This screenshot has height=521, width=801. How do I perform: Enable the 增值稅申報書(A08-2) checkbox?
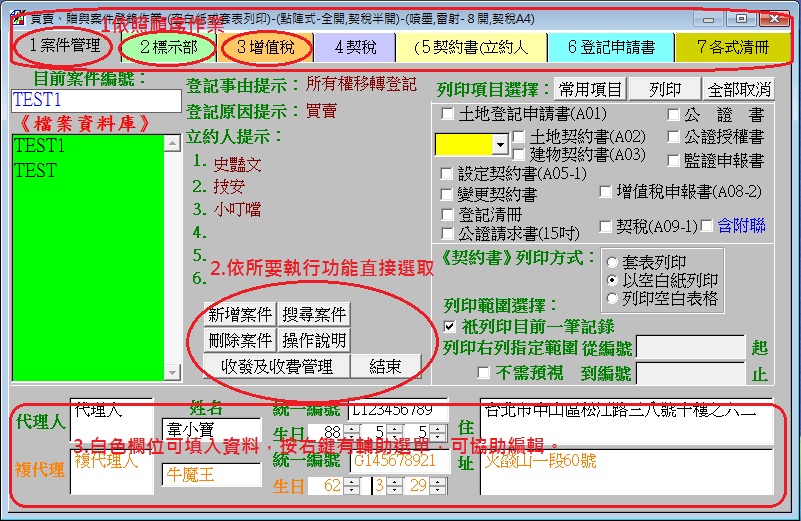click(606, 190)
